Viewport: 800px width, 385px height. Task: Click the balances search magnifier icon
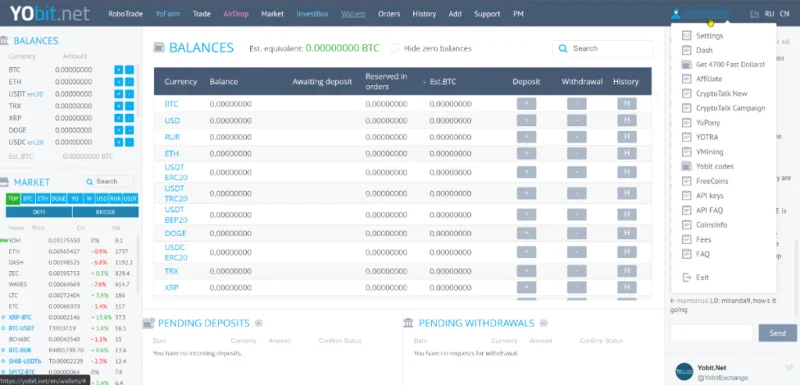coord(563,48)
